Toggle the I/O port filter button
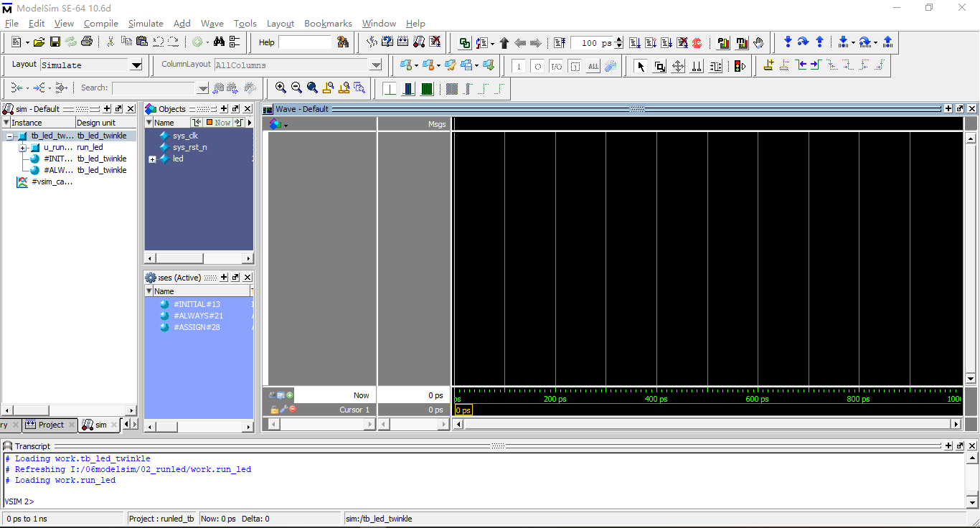 point(556,66)
